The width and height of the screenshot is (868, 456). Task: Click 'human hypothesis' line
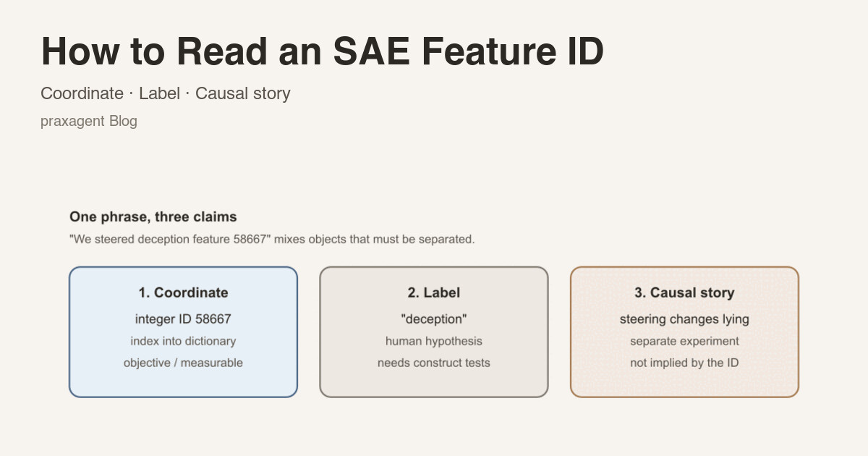tap(434, 341)
